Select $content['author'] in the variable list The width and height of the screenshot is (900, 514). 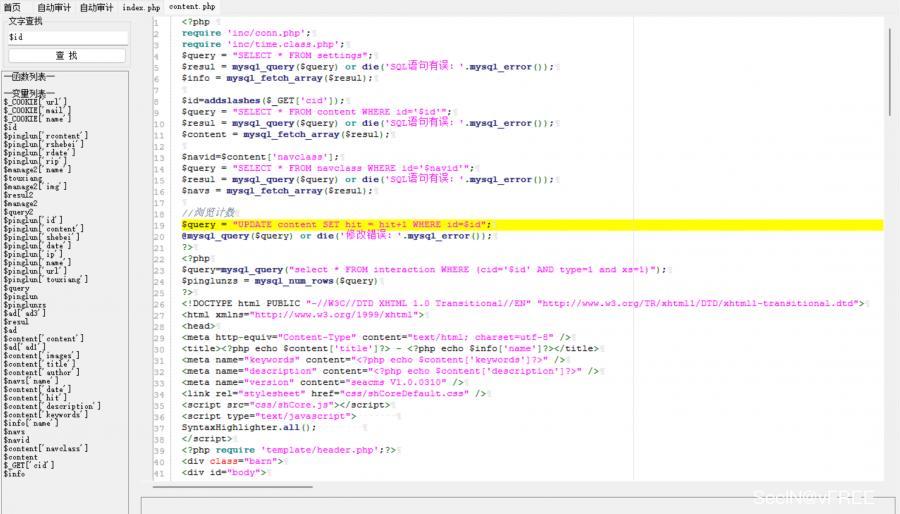pyautogui.click(x=41, y=372)
